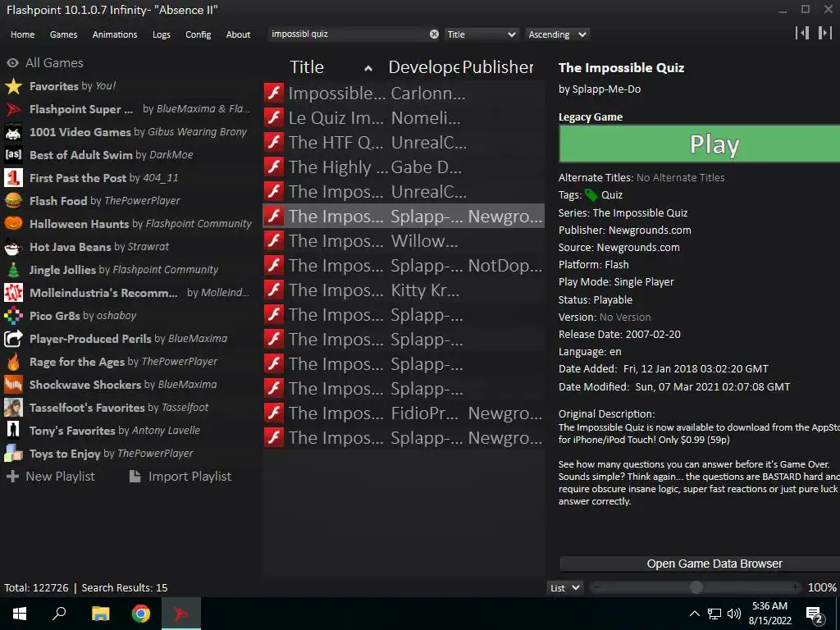Click the green Play button
This screenshot has height=630, width=840.
point(700,144)
